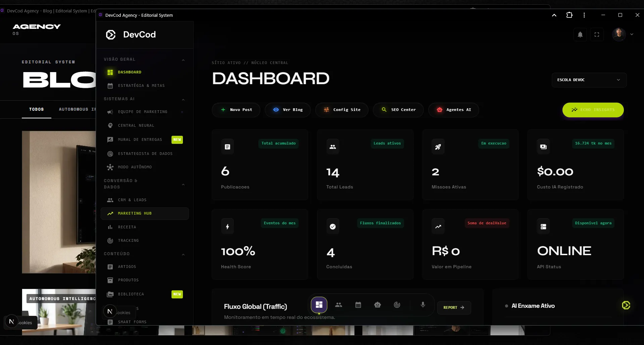Open the DevCod logo icon in sidebar
The height and width of the screenshot is (345, 644).
point(111,35)
